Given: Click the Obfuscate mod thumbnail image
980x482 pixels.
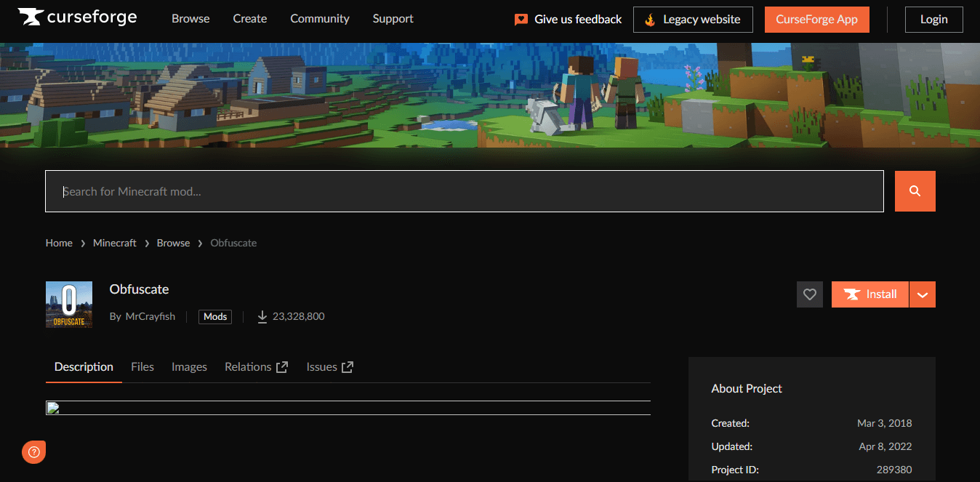Looking at the screenshot, I should [69, 305].
